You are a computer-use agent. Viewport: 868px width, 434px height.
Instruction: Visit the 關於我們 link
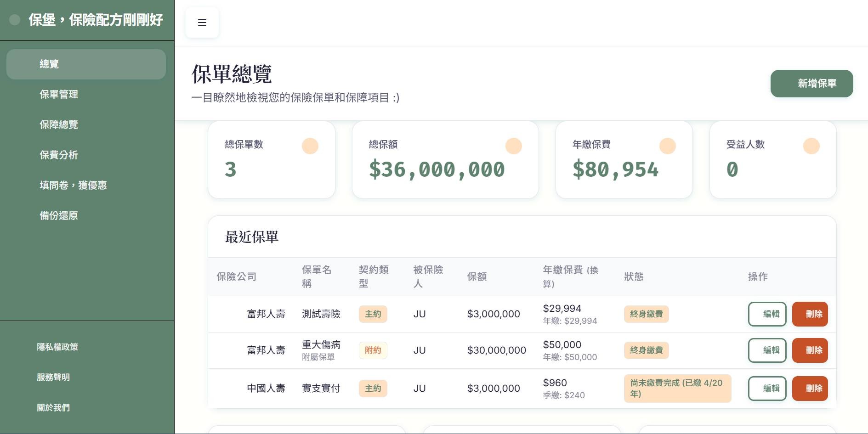click(x=53, y=408)
